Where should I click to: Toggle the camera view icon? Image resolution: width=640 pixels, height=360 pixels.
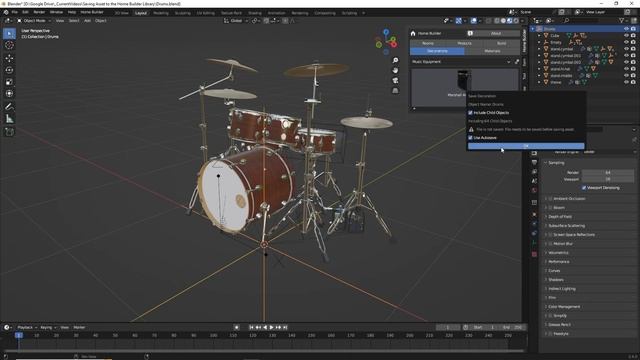395,80
